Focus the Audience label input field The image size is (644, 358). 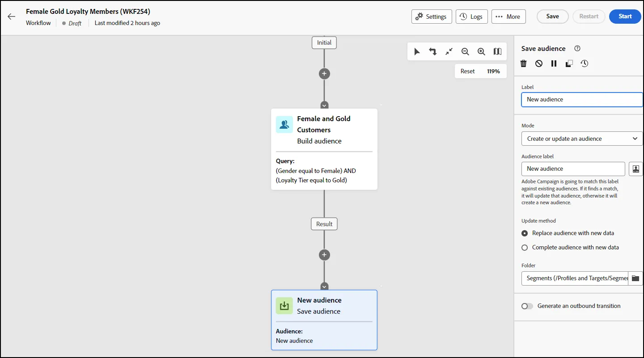click(573, 169)
